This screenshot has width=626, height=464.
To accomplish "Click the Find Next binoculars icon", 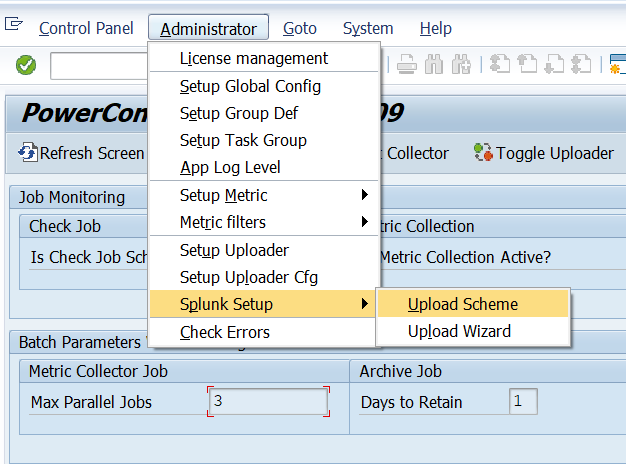I will (460, 65).
